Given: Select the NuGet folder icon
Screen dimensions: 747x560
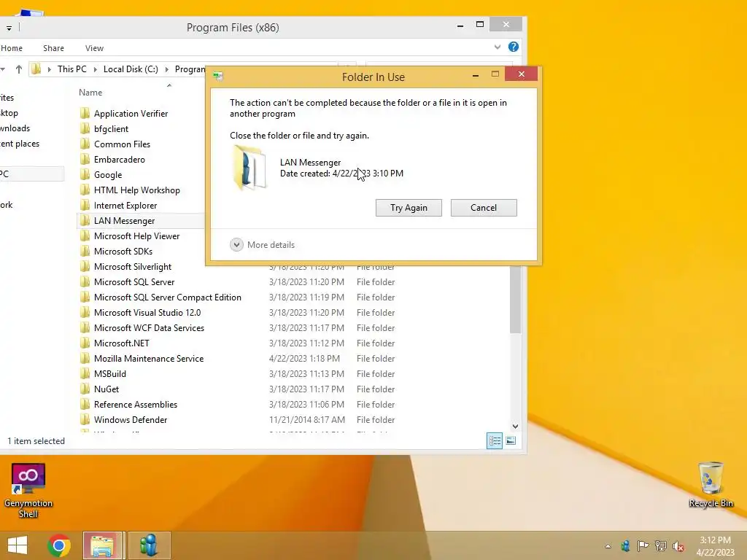Looking at the screenshot, I should click(x=85, y=389).
